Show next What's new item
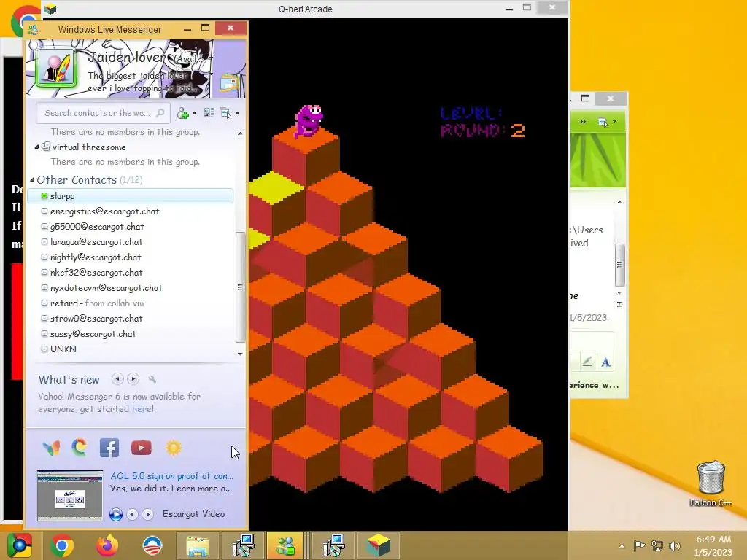Viewport: 747px width, 560px height. [133, 379]
